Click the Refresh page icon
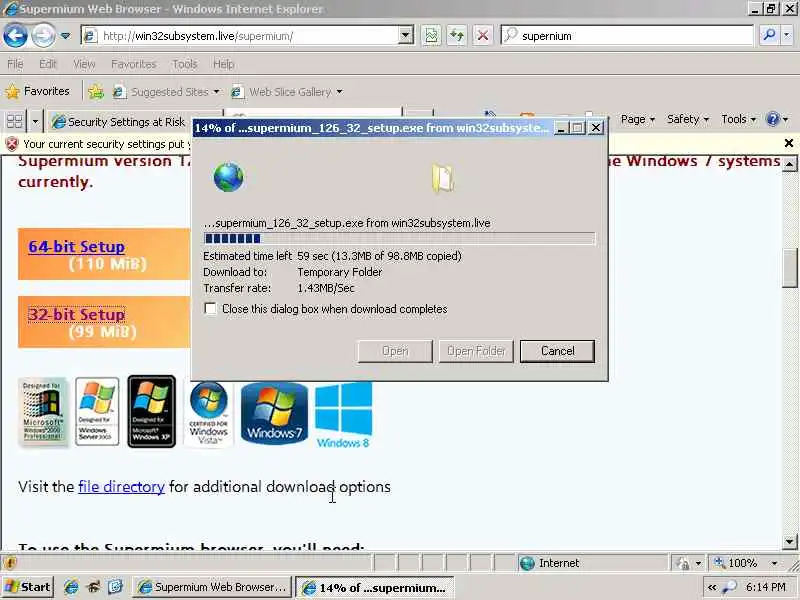 coord(457,36)
